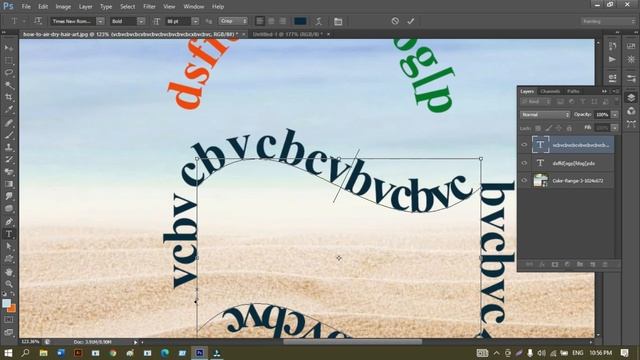Open the Character and Paragraph panels icon
The height and width of the screenshot is (360, 640).
point(338,21)
